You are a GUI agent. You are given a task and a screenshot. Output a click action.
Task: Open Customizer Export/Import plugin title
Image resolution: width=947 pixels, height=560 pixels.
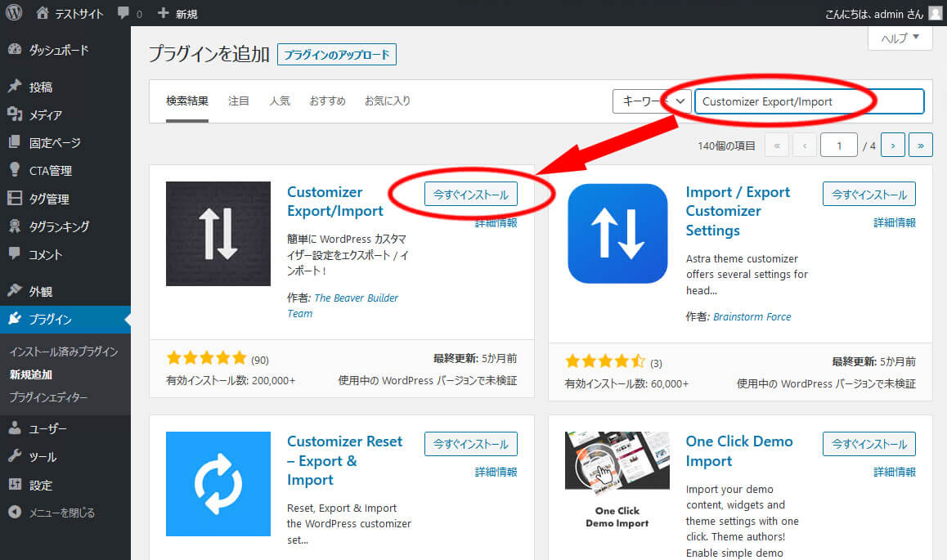(x=335, y=202)
